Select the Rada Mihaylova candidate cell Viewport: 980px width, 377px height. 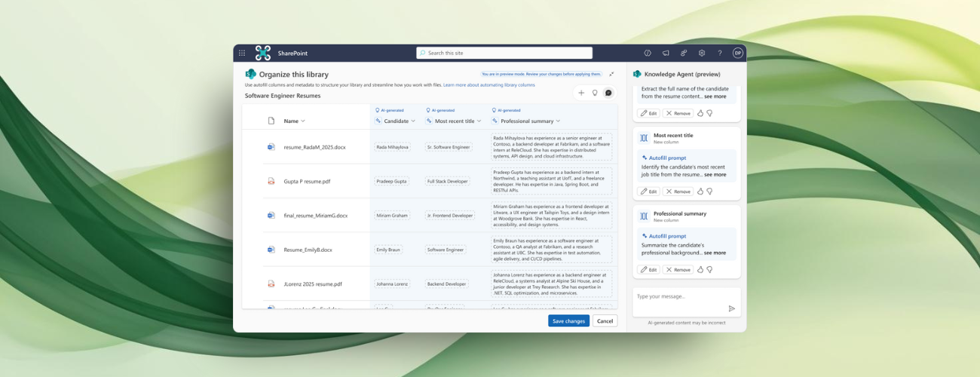tap(392, 147)
